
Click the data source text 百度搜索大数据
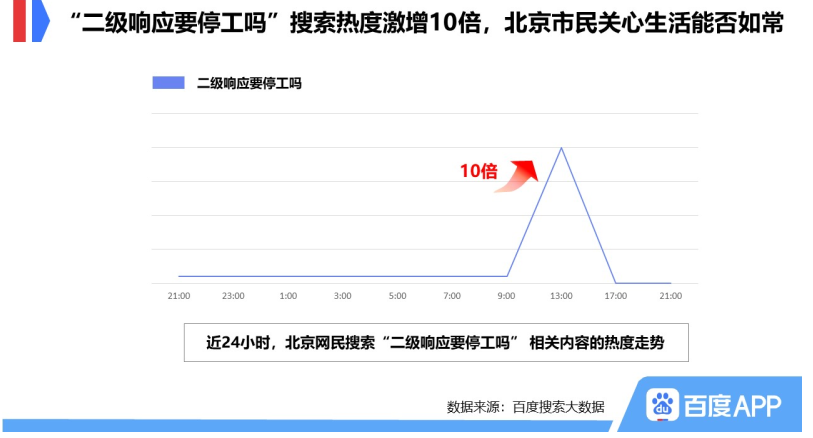point(558,407)
